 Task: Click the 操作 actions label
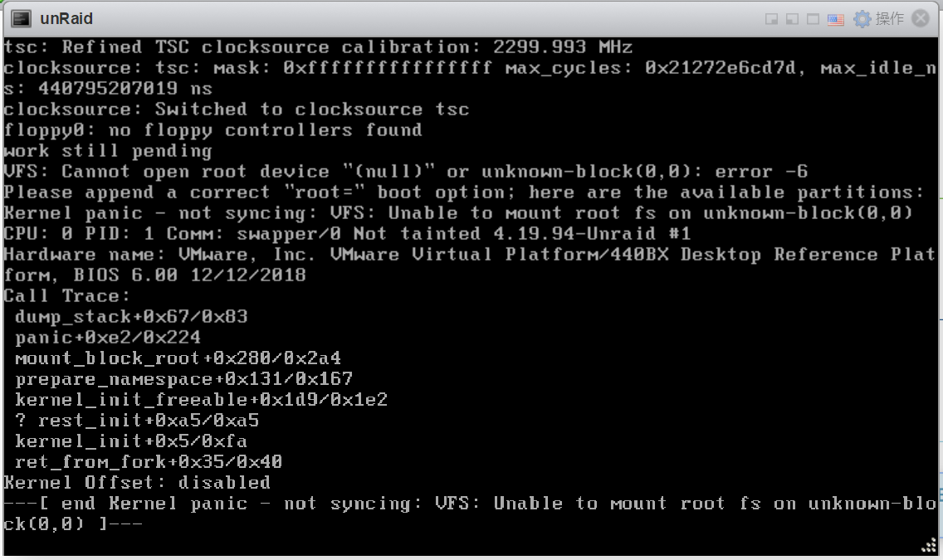coord(890,18)
